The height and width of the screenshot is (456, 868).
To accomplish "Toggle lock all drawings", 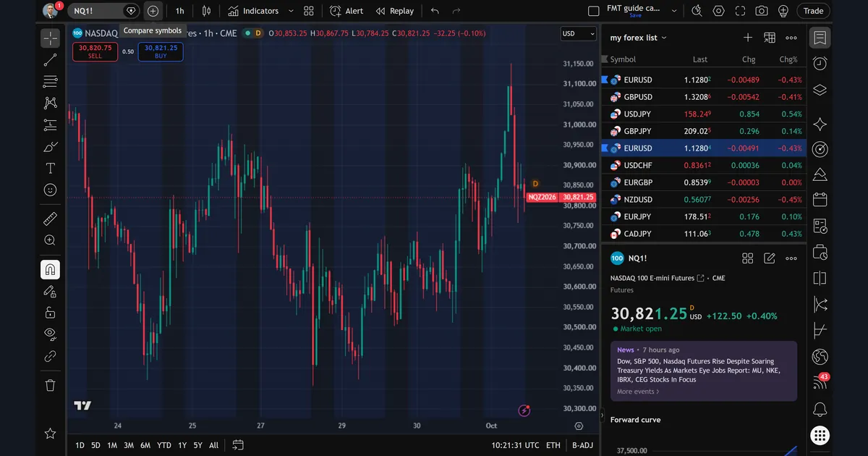I will (50, 313).
